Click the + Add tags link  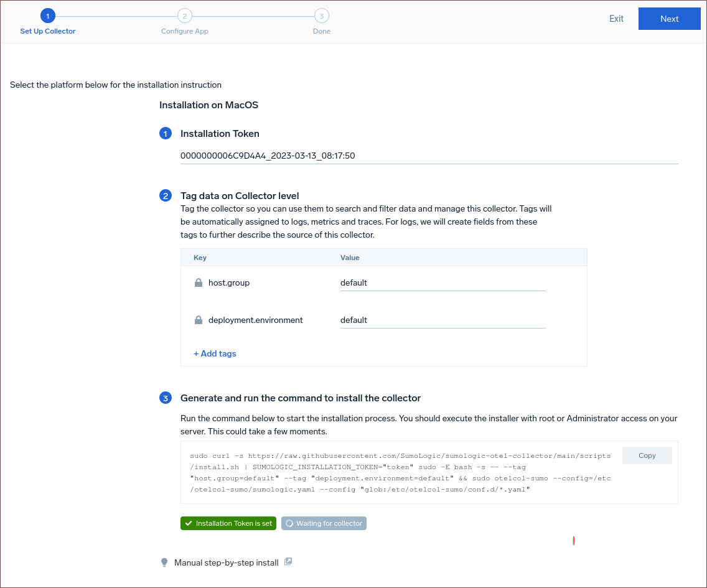pyautogui.click(x=215, y=353)
